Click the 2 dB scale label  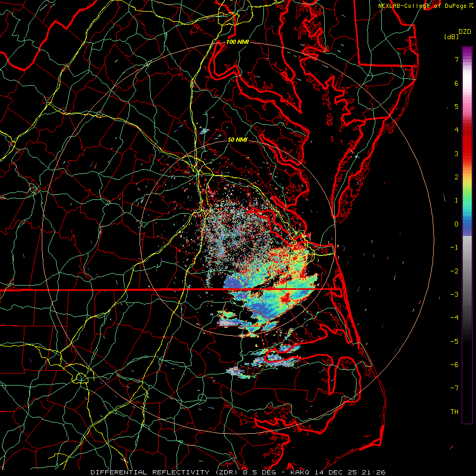(x=456, y=177)
